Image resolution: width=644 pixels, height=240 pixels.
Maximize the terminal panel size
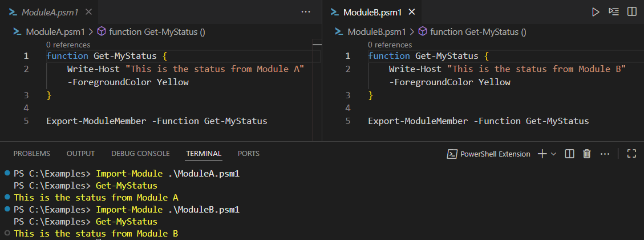point(631,154)
